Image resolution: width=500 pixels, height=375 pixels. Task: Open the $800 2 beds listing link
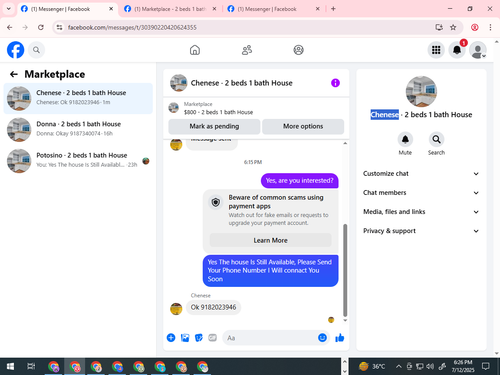(218, 112)
